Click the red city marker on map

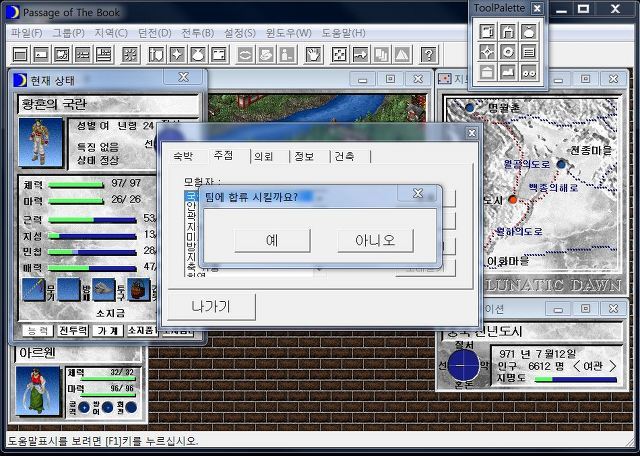513,200
